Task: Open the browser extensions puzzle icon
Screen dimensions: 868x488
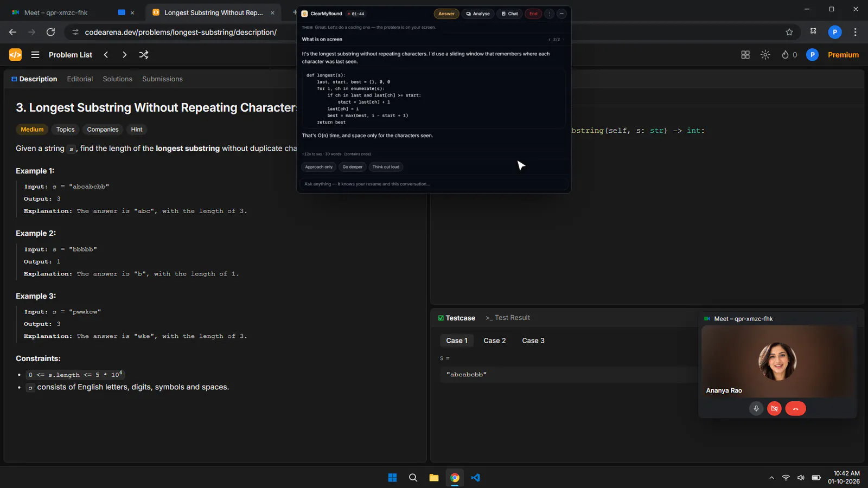Action: pyautogui.click(x=813, y=31)
